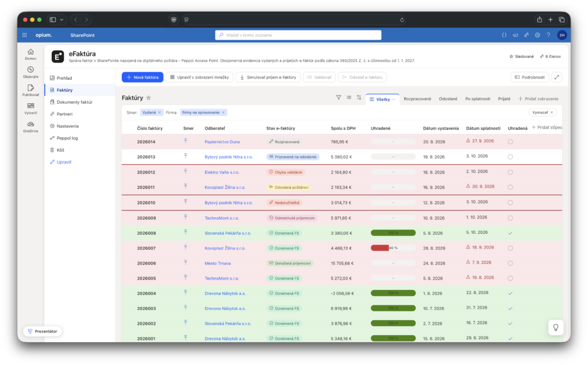Toggle Uhradená circle for invoice 2026007
This screenshot has height=365, width=588.
(x=510, y=248)
